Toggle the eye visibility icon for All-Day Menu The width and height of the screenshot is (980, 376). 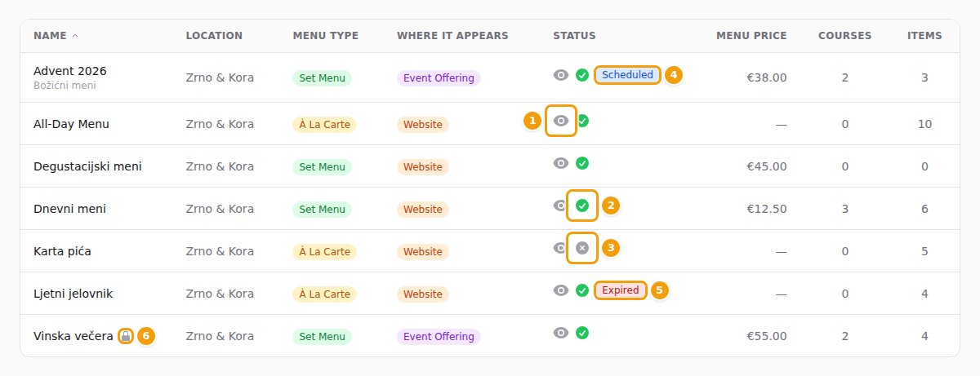pyautogui.click(x=560, y=121)
